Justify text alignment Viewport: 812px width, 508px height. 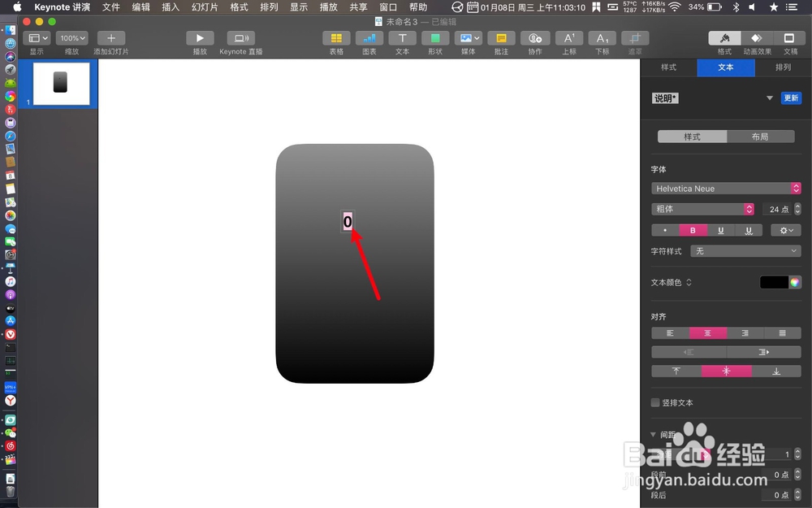(783, 332)
